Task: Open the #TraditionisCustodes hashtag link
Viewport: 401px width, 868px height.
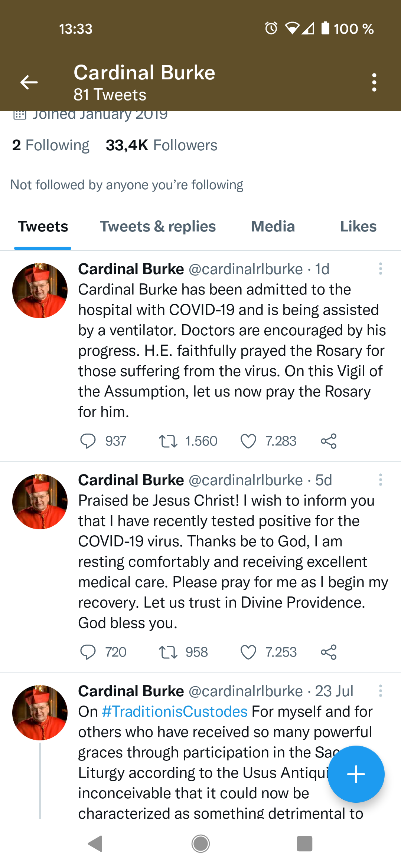Action: coord(175,711)
